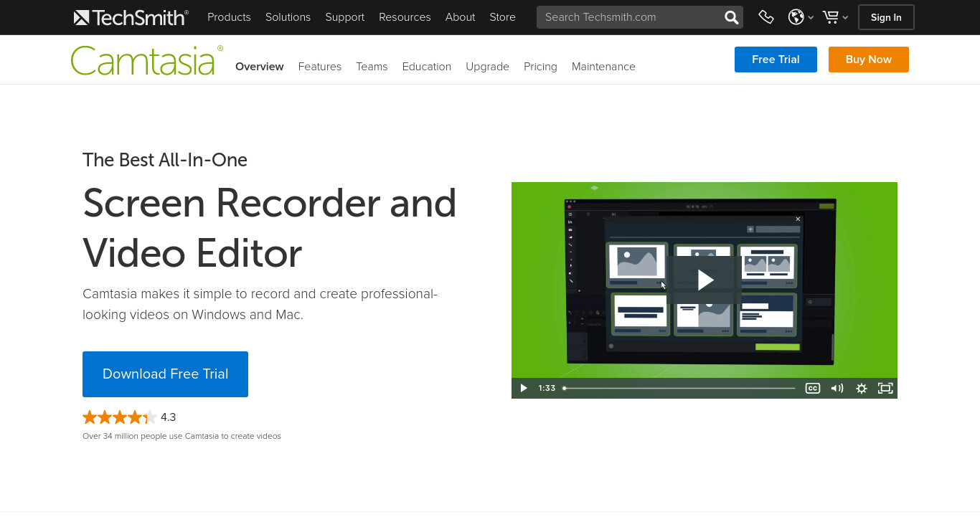Click "The Best All-In-One" subheading
The image size is (980, 522).
(165, 160)
